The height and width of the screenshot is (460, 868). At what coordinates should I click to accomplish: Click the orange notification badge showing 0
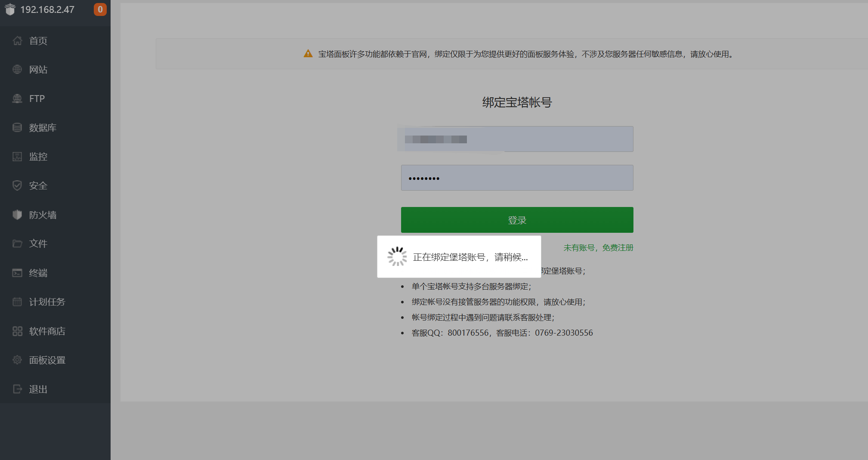point(100,9)
